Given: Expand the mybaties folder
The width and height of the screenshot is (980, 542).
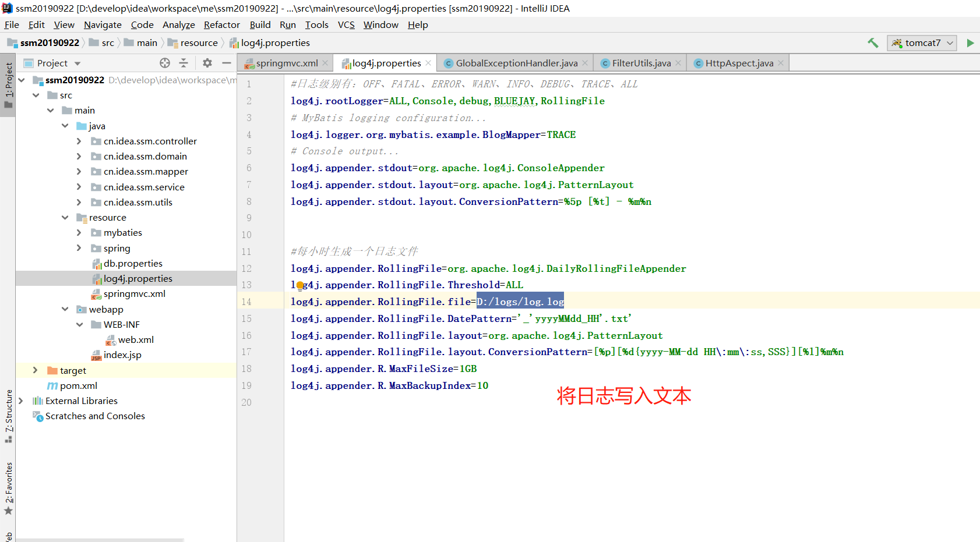Looking at the screenshot, I should (x=79, y=232).
